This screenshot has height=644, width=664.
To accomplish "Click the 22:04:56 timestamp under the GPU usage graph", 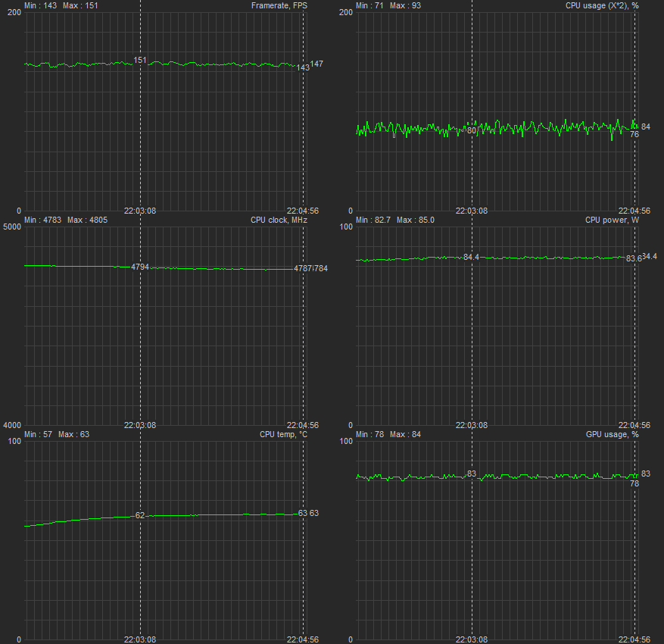I will (634, 639).
